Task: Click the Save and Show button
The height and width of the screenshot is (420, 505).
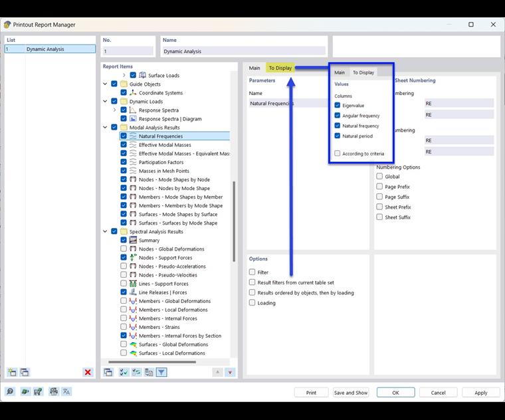Action: (x=351, y=393)
